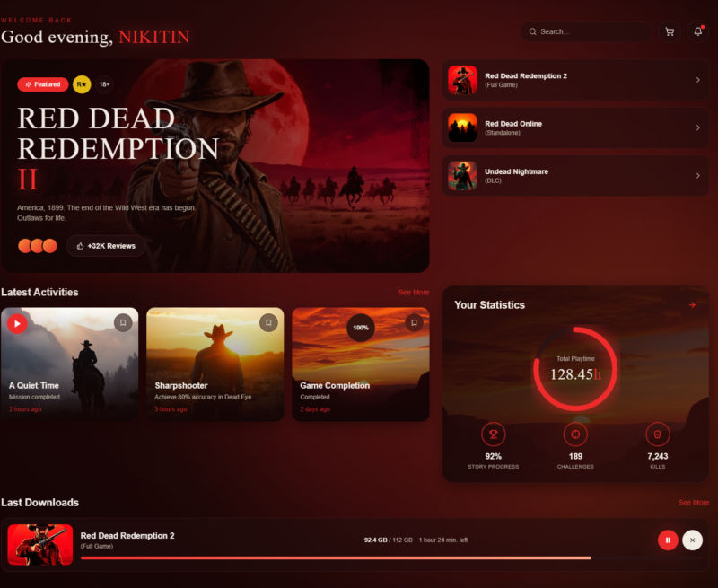This screenshot has height=588, width=718.
Task: Cancel the download with the X button
Action: point(692,540)
